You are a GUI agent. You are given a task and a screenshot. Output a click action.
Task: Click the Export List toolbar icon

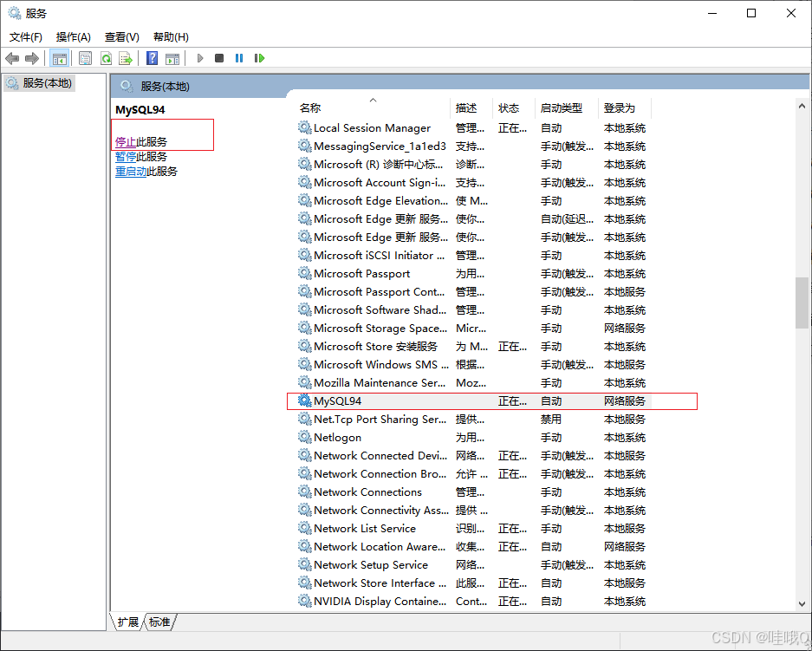tap(126, 58)
